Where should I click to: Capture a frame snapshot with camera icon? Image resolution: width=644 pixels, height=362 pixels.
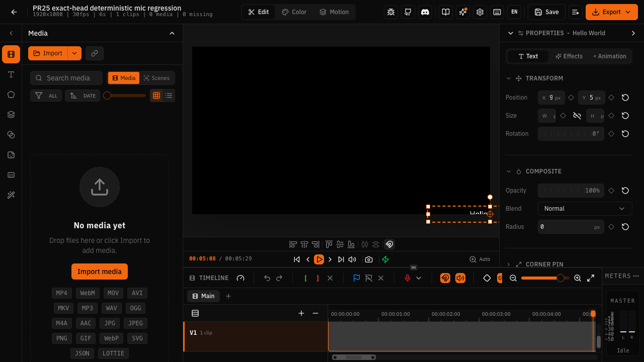[369, 259]
